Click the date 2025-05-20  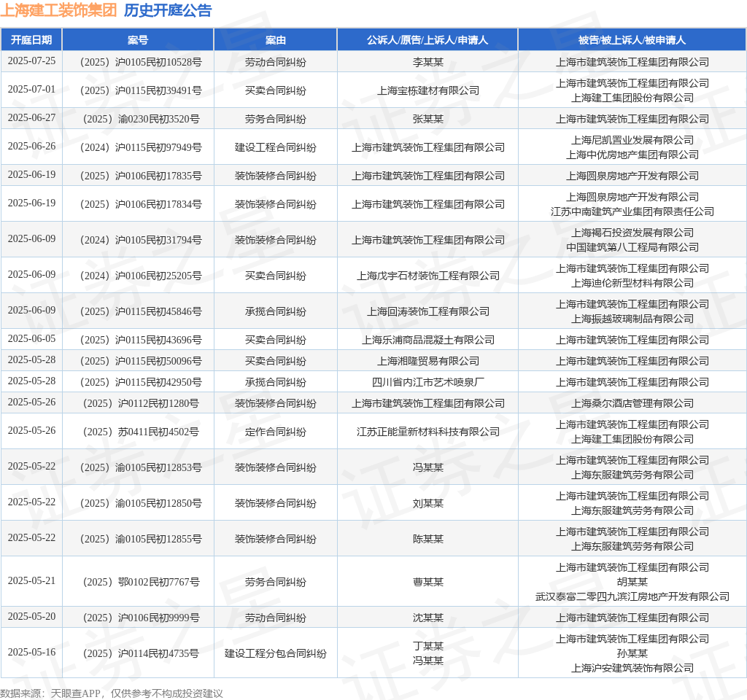(31, 617)
